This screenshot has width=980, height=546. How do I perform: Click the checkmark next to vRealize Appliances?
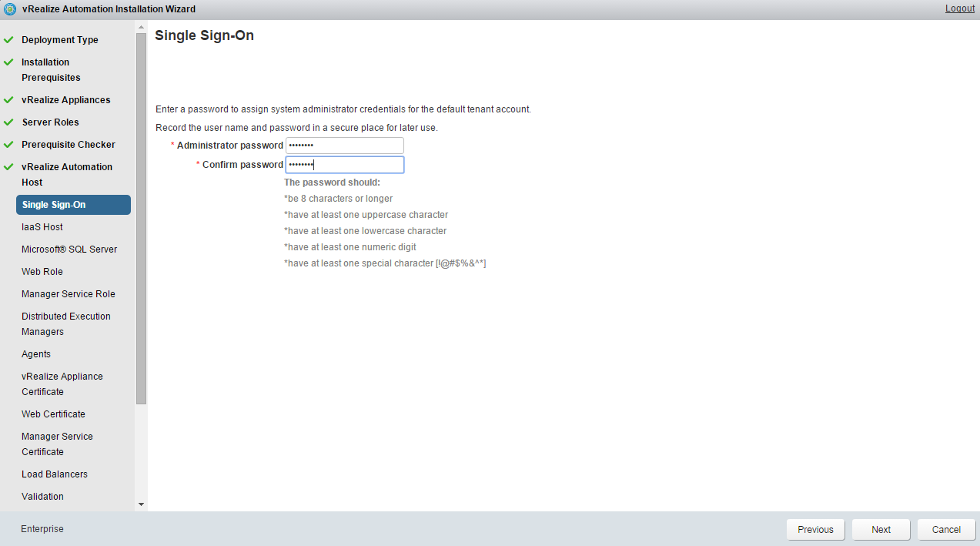8,99
